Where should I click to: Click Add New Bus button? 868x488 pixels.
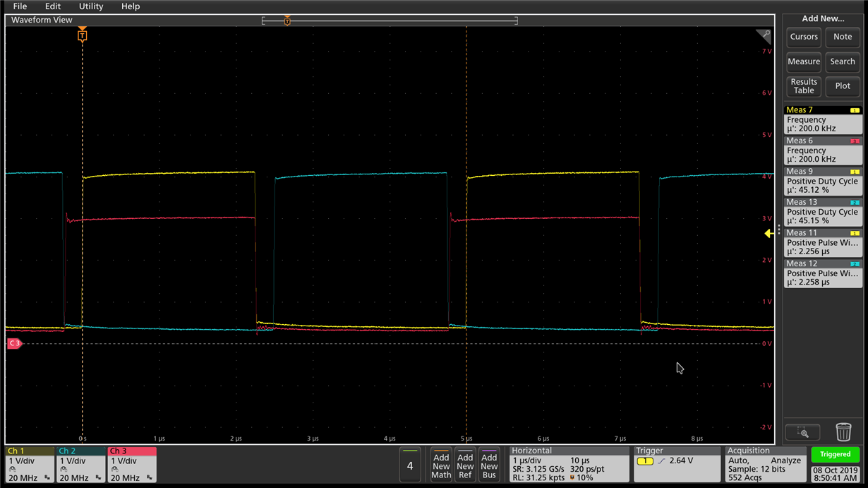click(x=489, y=465)
